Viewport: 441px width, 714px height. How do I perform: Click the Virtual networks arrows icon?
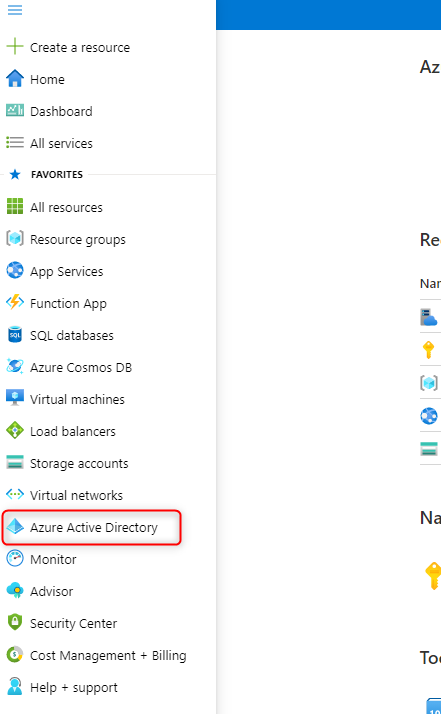(15, 494)
